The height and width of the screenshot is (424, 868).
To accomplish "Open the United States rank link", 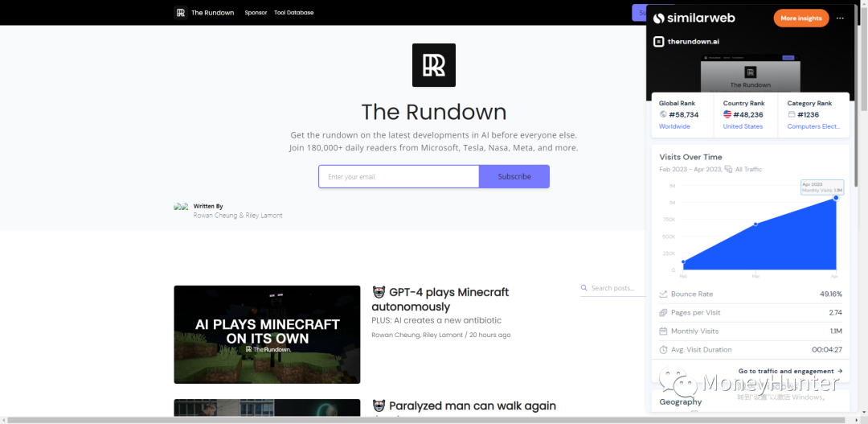I will (743, 126).
